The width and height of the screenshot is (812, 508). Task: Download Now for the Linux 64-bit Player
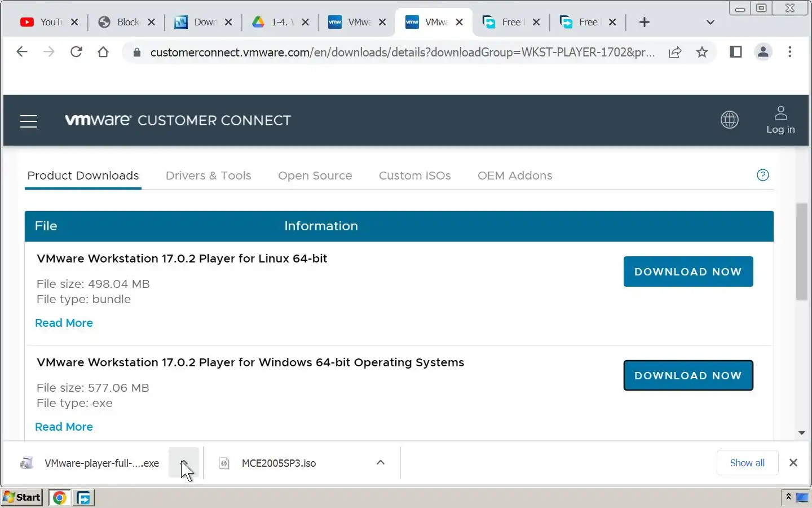pyautogui.click(x=688, y=271)
